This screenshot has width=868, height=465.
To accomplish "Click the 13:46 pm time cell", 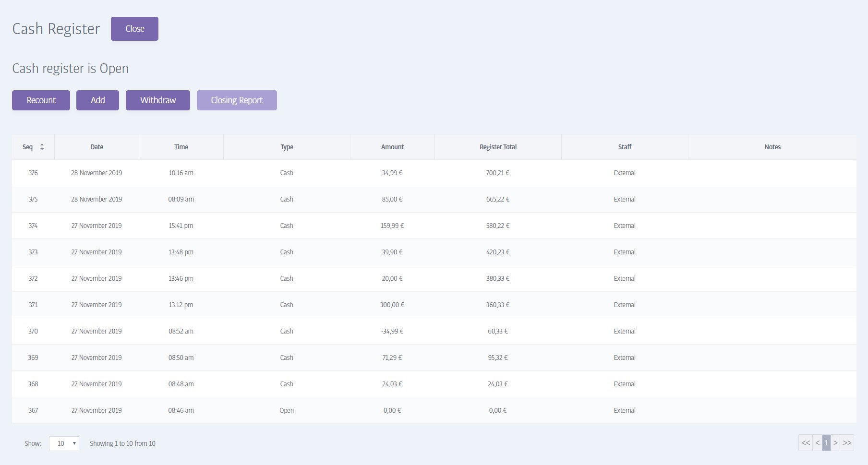I will (x=181, y=278).
